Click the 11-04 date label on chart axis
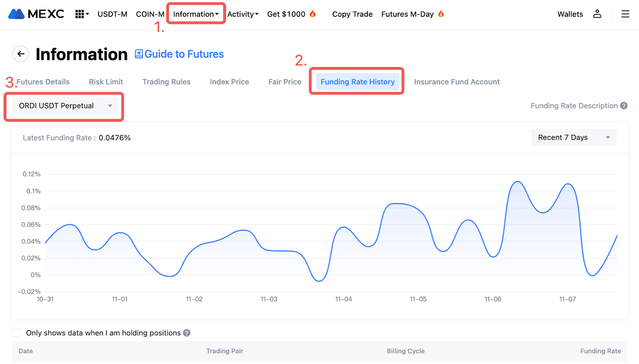639x364 pixels. pos(343,299)
